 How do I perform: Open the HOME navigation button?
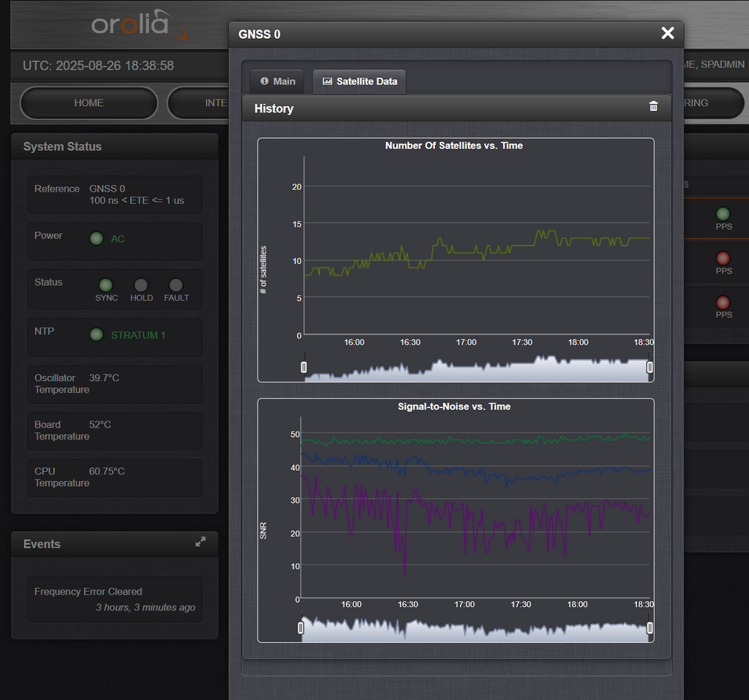(89, 102)
